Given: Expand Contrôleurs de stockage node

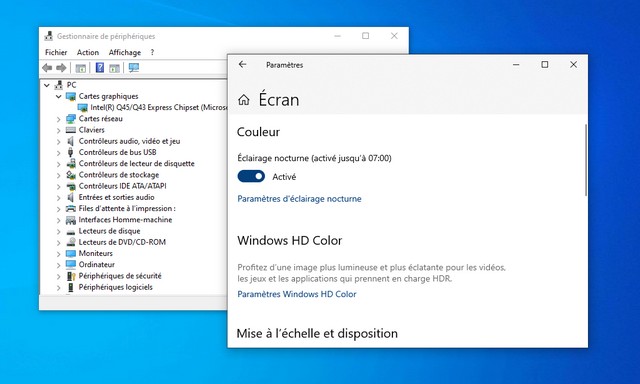Looking at the screenshot, I should tap(58, 175).
